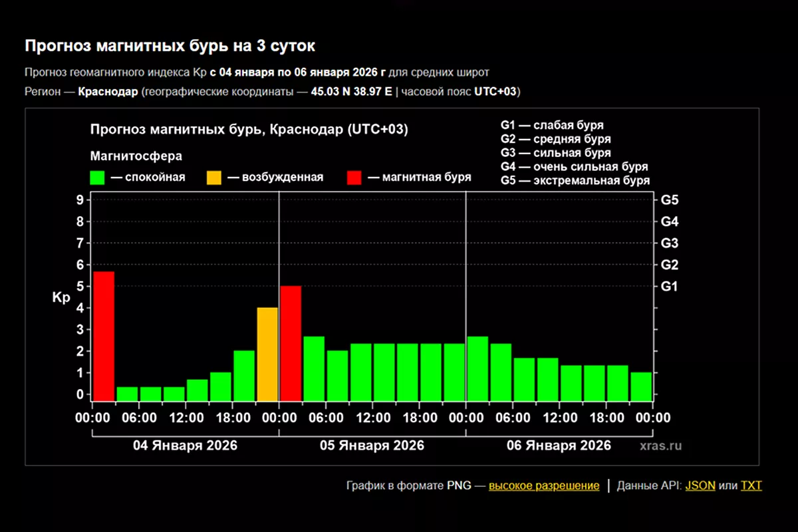Select the red bar starting 05 January
This screenshot has height=532, width=798.
pyautogui.click(x=291, y=343)
